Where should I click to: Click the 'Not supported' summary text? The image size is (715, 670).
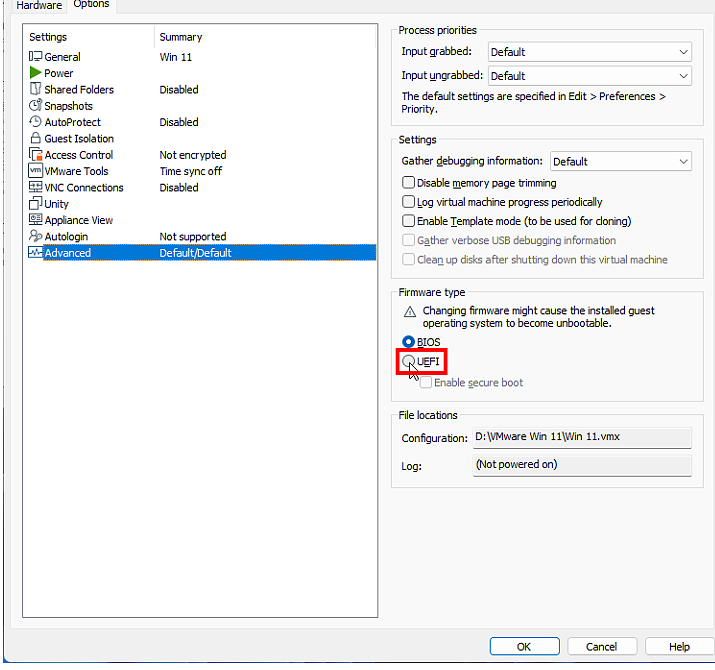click(192, 236)
